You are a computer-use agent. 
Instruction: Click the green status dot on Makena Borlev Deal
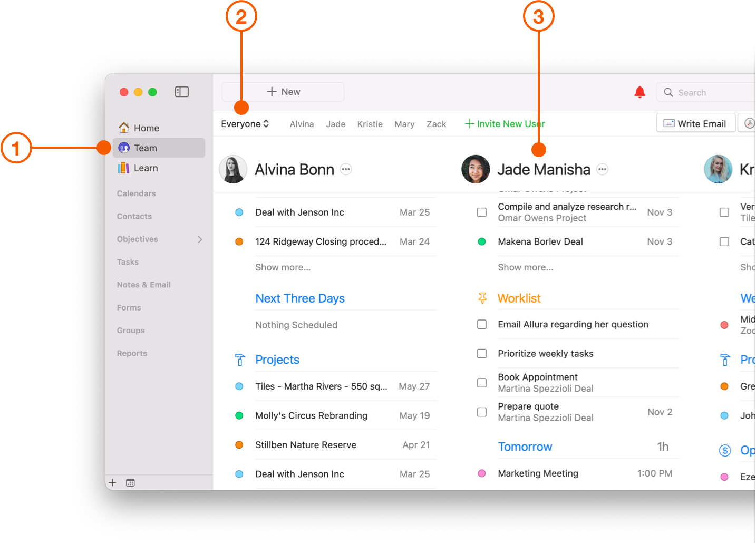pos(481,241)
